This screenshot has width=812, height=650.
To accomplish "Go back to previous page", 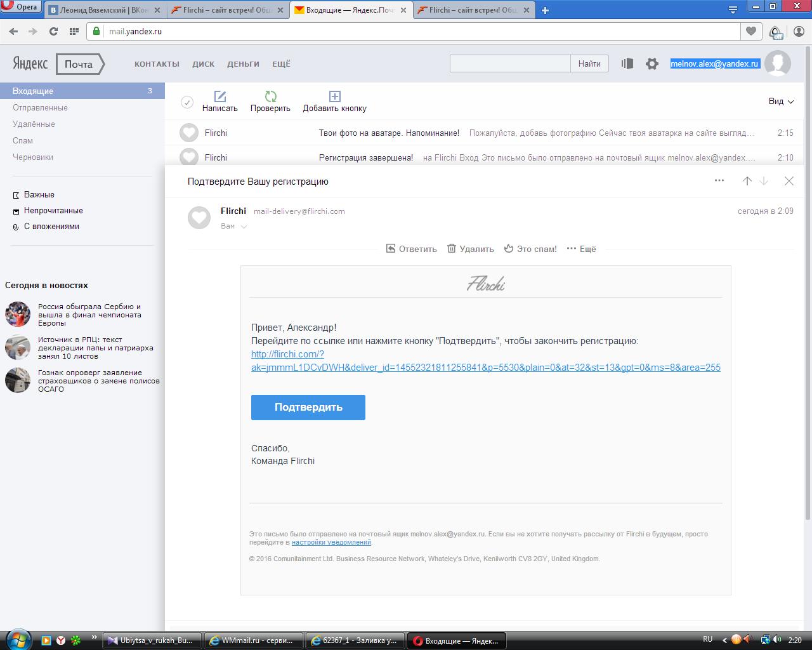I will click(x=13, y=31).
